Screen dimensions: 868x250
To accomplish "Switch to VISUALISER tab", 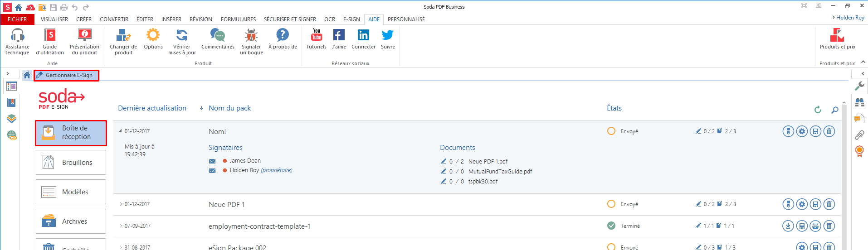I will (x=54, y=19).
